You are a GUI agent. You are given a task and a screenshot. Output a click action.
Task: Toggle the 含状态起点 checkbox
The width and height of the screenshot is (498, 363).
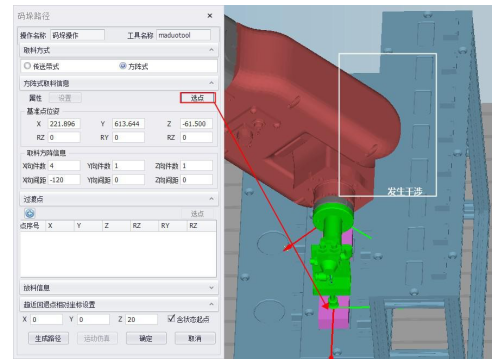pyautogui.click(x=171, y=319)
